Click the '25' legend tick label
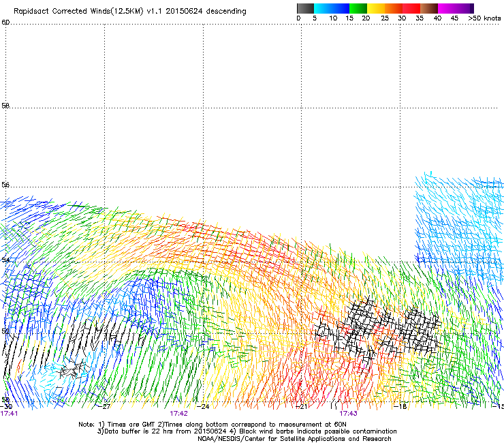Image resolution: width=504 pixels, height=443 pixels. pyautogui.click(x=385, y=18)
